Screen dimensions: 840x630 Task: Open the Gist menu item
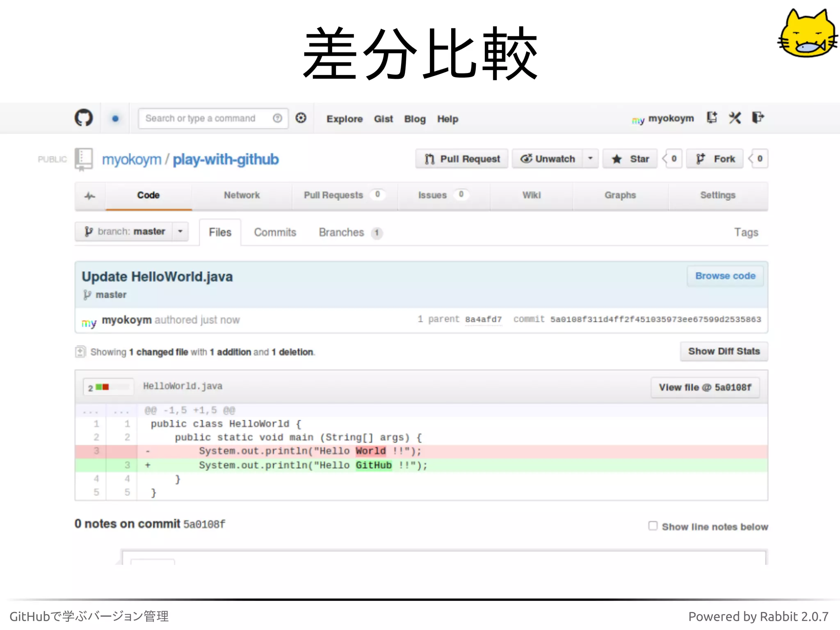tap(383, 119)
